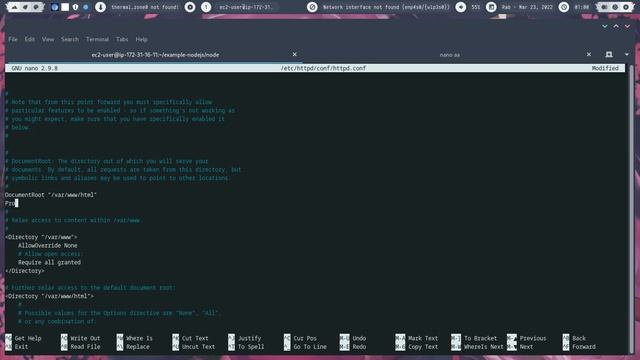Click the Modified status in nano's title bar
The image size is (640, 360).
[x=605, y=68]
